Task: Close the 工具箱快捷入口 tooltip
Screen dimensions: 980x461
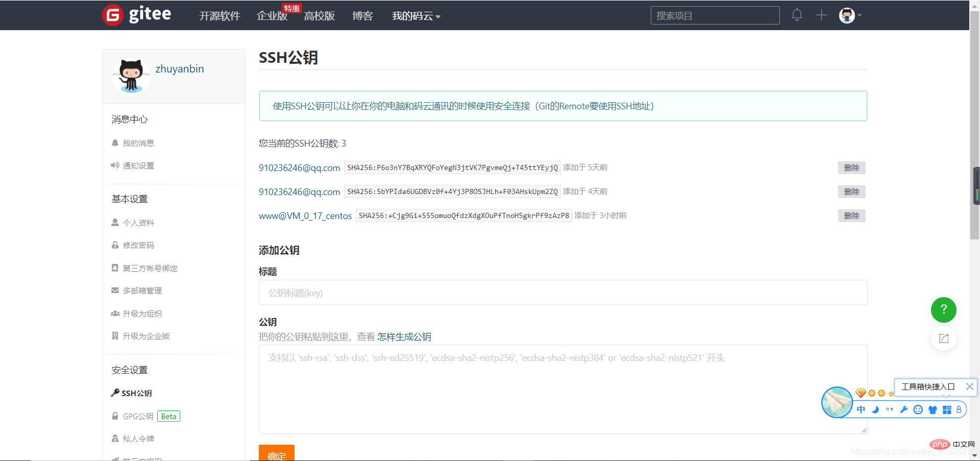Action: (970, 386)
